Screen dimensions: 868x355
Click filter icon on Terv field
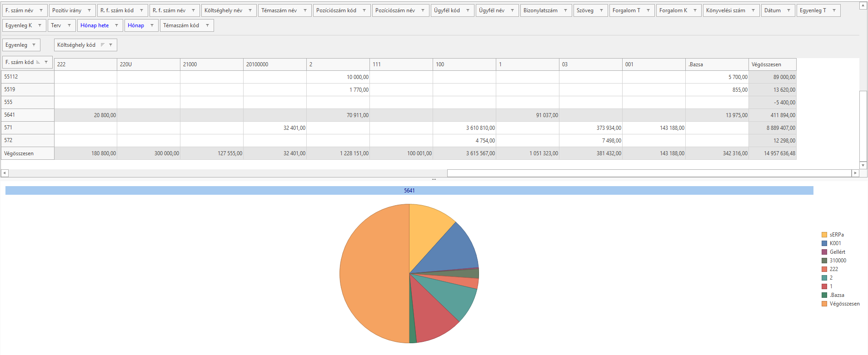tap(69, 25)
